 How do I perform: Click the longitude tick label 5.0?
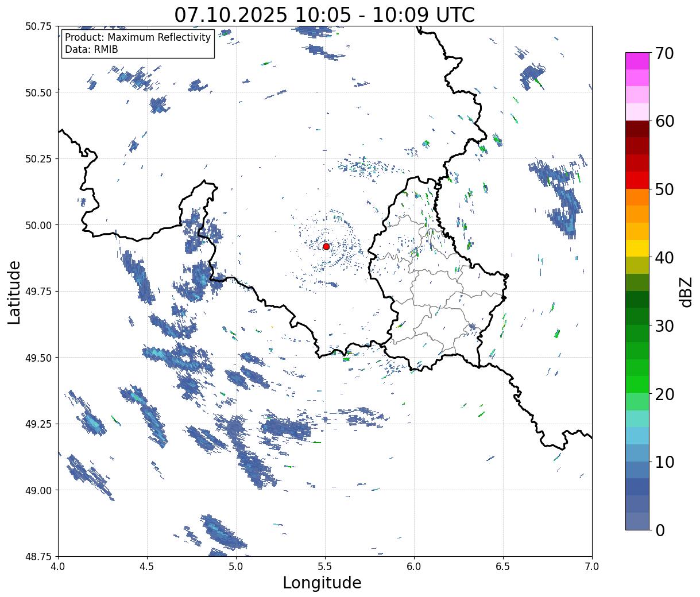tap(236, 567)
